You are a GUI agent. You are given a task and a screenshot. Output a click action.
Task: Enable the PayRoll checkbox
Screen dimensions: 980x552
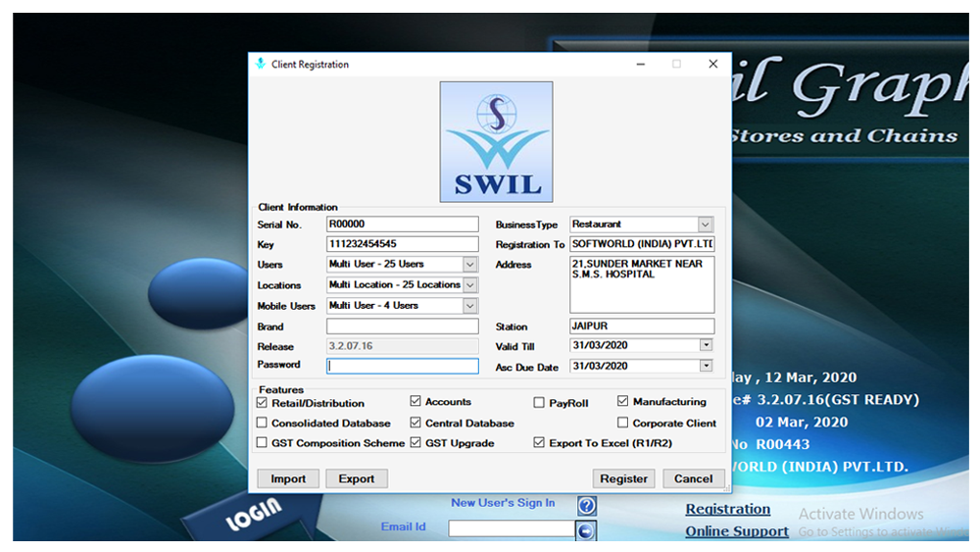coord(539,403)
